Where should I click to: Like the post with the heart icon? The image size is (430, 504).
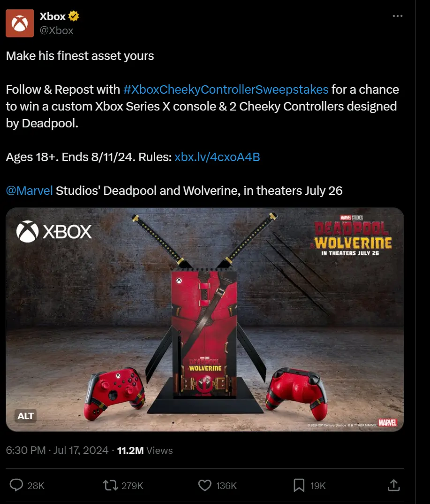[x=205, y=485]
